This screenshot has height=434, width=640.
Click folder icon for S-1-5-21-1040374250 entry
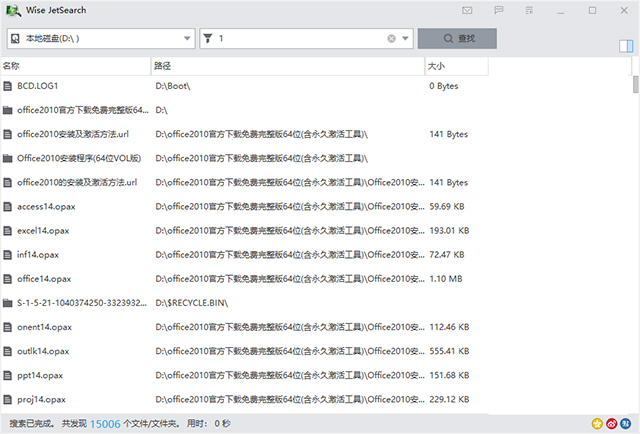click(x=7, y=303)
